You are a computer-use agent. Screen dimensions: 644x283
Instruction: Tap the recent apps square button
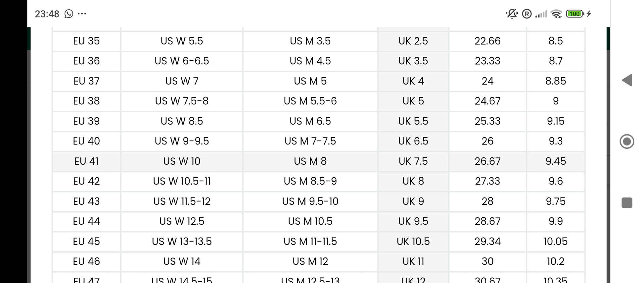click(627, 203)
